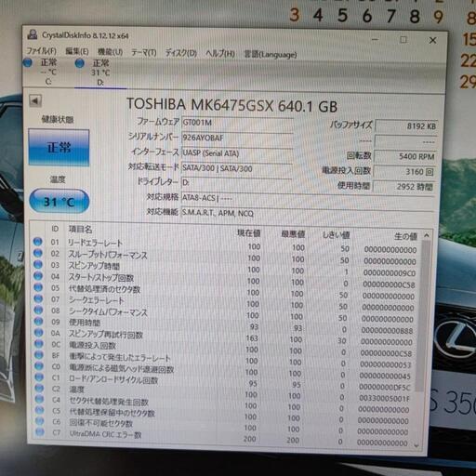Screen dimensions: 476x476
Task: Click the 正常 health status button
Action: [x=59, y=147]
